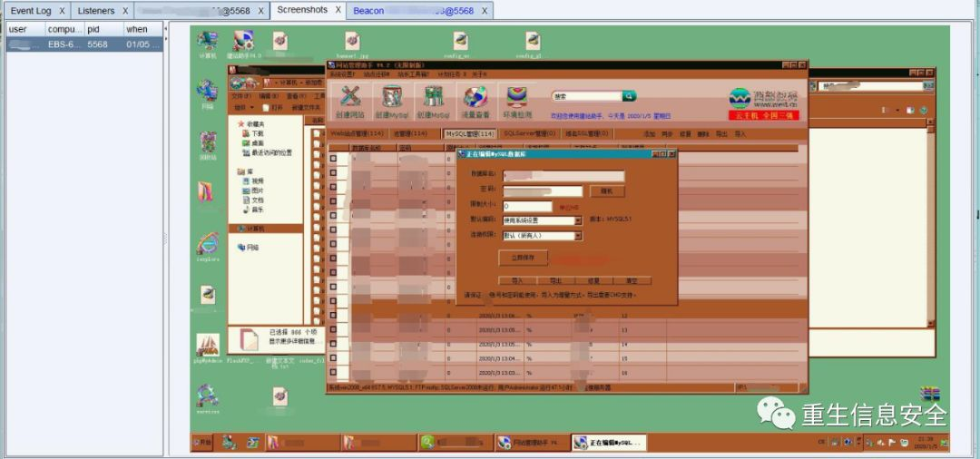
Task: Click the 立即保存 save button
Action: tap(524, 258)
